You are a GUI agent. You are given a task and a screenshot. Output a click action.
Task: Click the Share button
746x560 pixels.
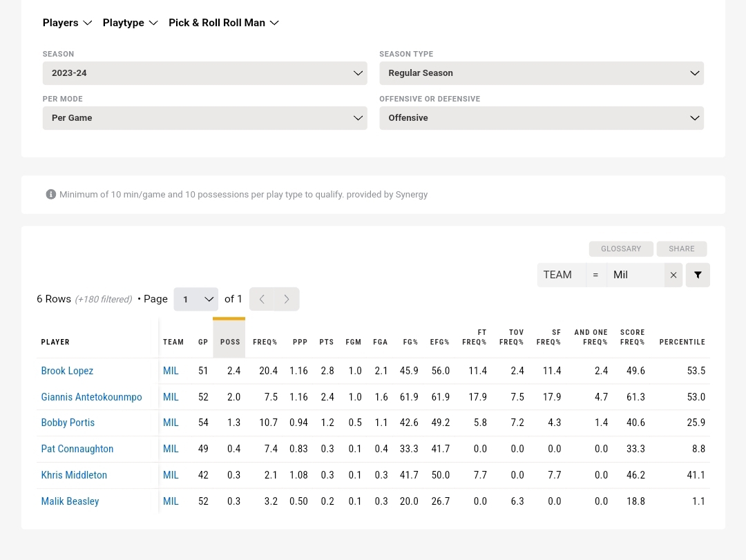(682, 249)
